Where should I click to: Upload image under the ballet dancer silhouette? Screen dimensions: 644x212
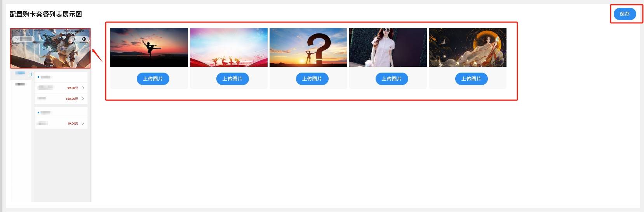(153, 79)
